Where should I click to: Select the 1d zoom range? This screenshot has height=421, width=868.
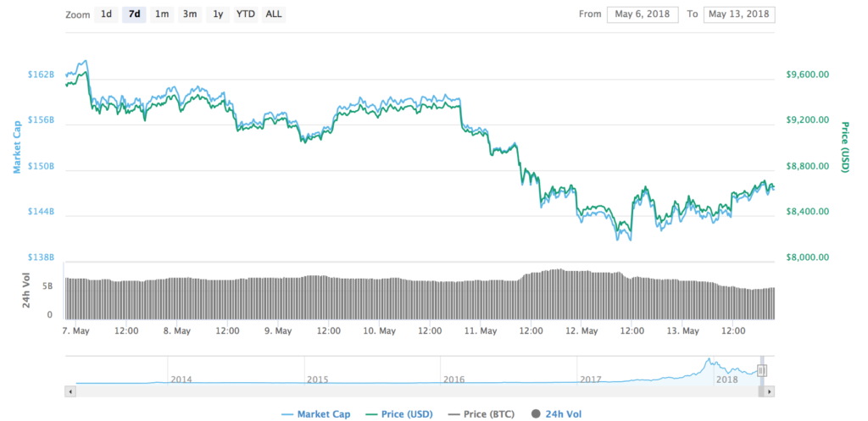click(106, 14)
